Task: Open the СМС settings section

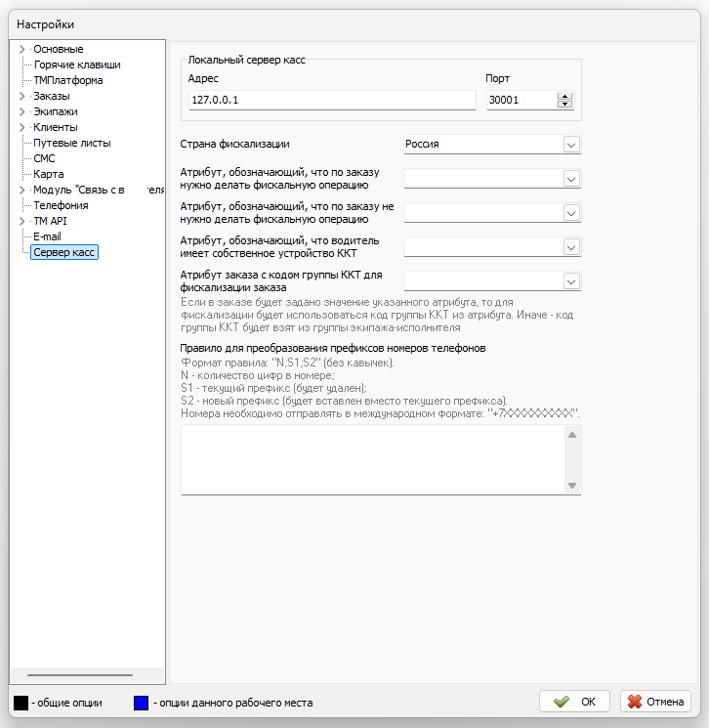Action: [x=44, y=158]
